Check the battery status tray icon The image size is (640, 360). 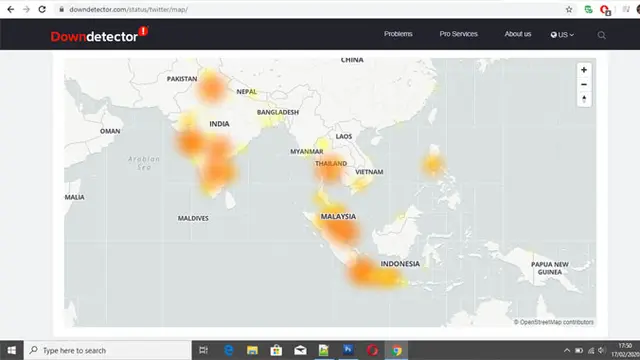coord(579,350)
